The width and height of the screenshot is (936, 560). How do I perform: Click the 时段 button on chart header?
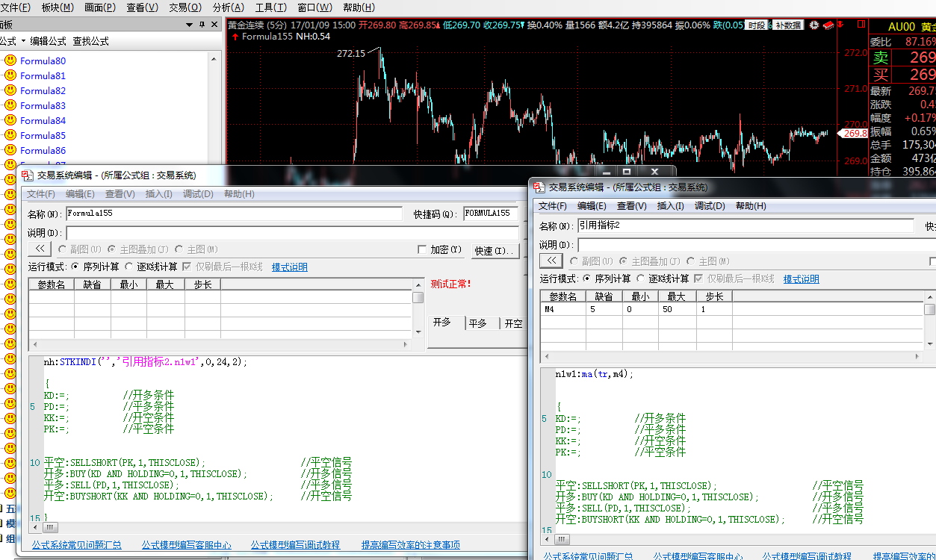(x=757, y=25)
